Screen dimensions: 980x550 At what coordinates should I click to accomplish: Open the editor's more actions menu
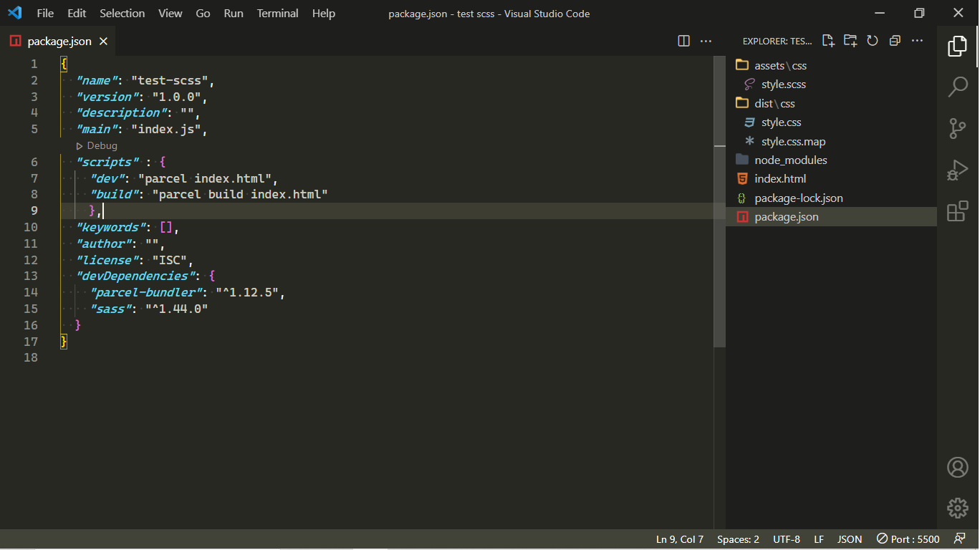coord(706,41)
